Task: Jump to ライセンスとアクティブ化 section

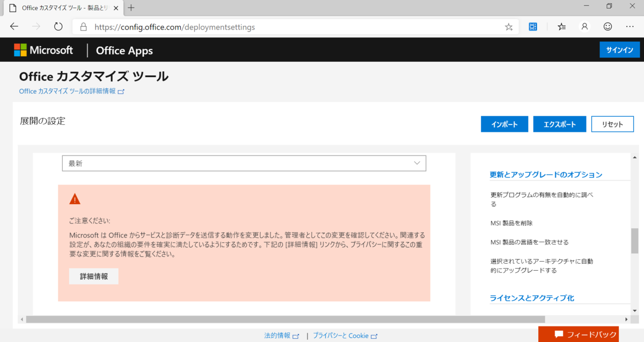Action: coord(532,298)
